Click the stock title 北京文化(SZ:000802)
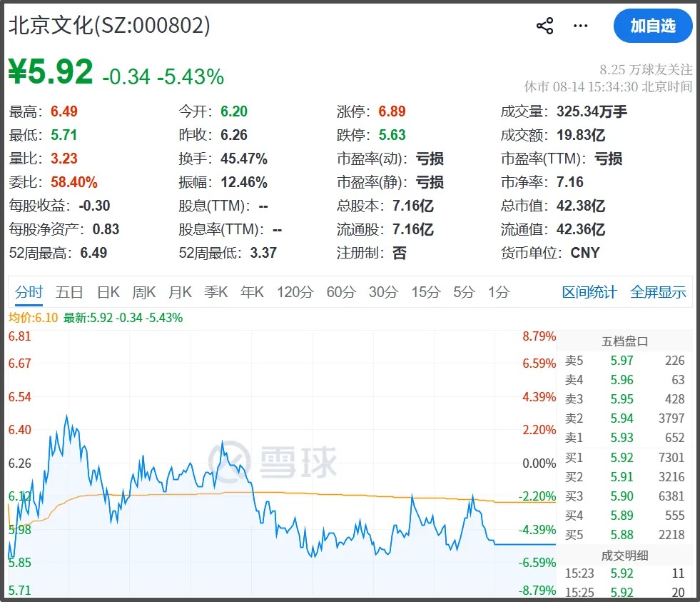The image size is (700, 602). pyautogui.click(x=109, y=26)
